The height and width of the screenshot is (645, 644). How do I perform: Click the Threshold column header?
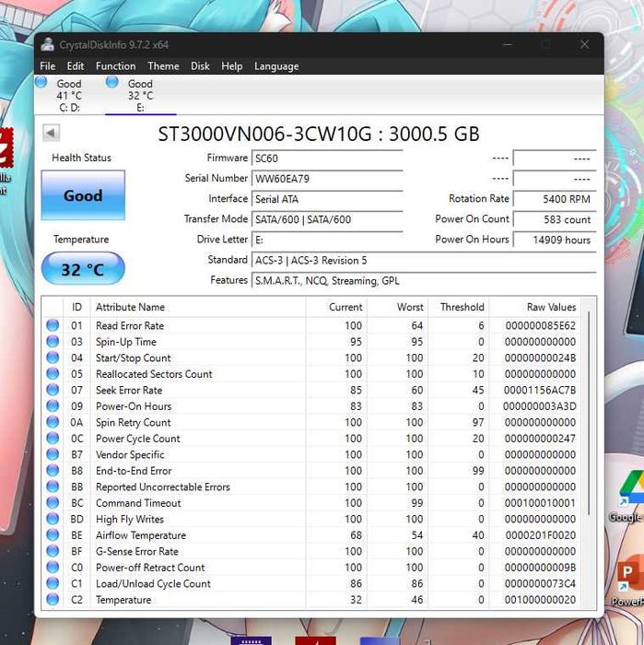459,307
